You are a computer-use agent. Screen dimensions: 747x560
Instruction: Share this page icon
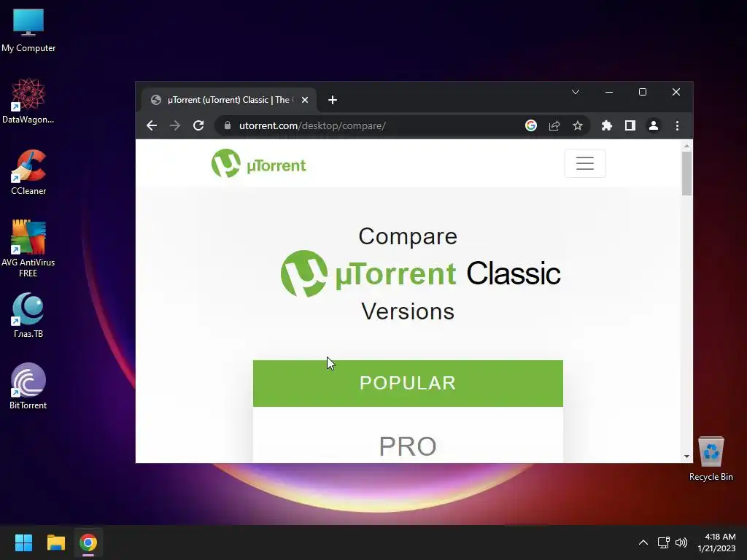tap(554, 125)
